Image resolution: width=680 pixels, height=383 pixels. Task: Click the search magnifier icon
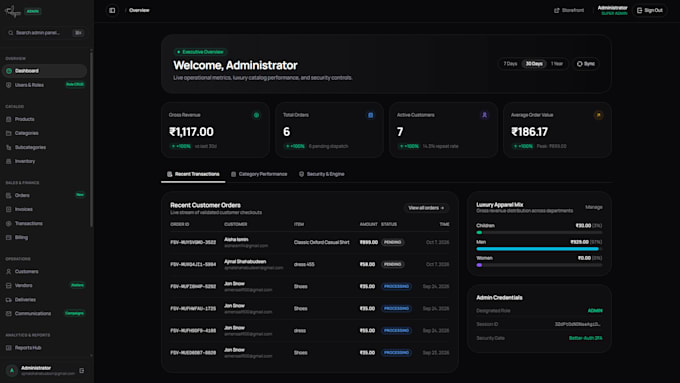[10, 33]
